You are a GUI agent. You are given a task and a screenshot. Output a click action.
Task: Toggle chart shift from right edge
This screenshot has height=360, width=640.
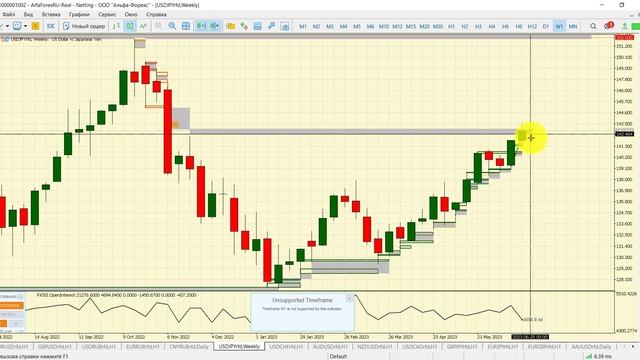(214, 26)
